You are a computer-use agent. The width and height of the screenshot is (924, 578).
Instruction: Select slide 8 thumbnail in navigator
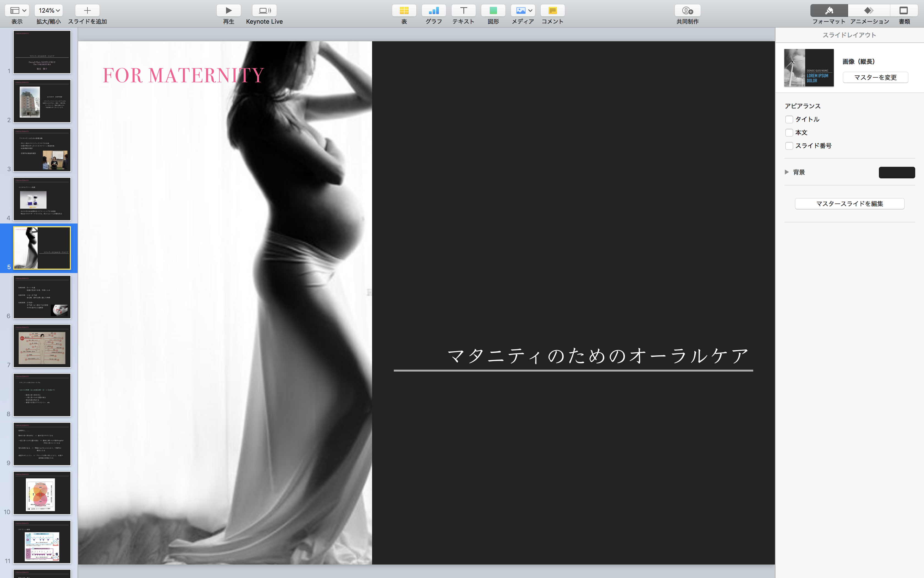pyautogui.click(x=42, y=395)
